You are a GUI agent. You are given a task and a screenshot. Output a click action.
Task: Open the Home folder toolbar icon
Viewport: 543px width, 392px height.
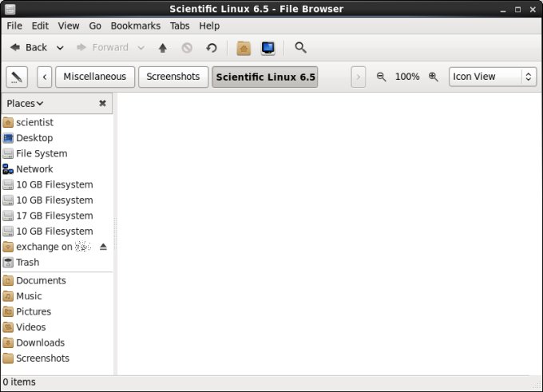(x=244, y=48)
